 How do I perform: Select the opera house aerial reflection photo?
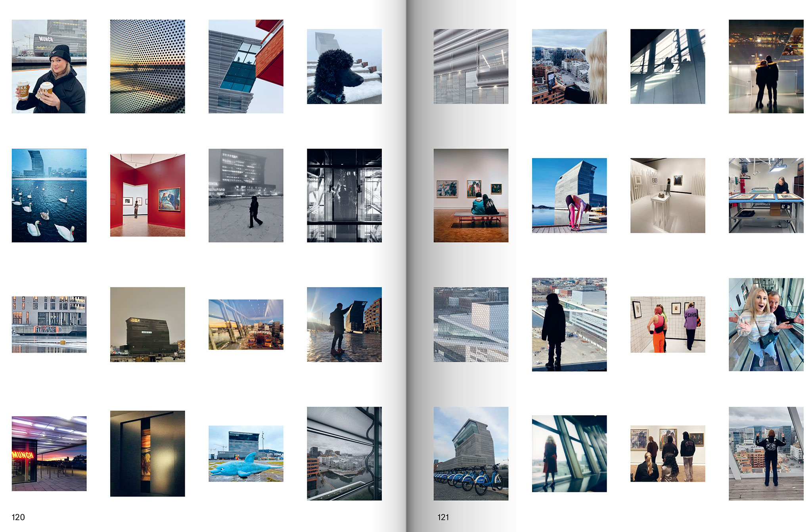(471, 325)
